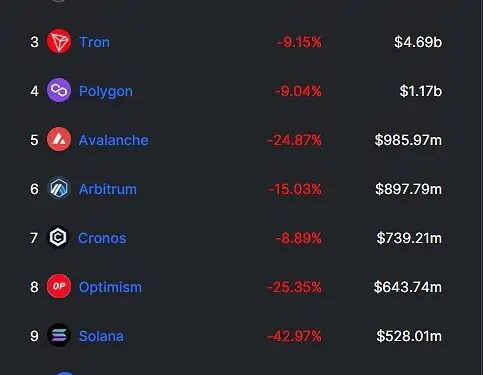This screenshot has height=375, width=483.
Task: Open the Avalanche chain link
Action: 113,140
